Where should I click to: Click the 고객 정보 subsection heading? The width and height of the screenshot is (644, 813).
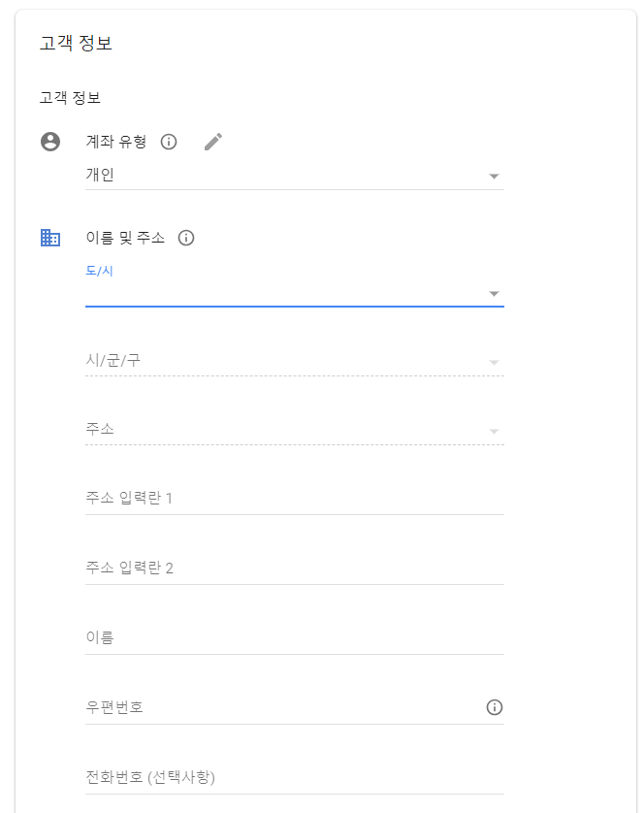70,97
